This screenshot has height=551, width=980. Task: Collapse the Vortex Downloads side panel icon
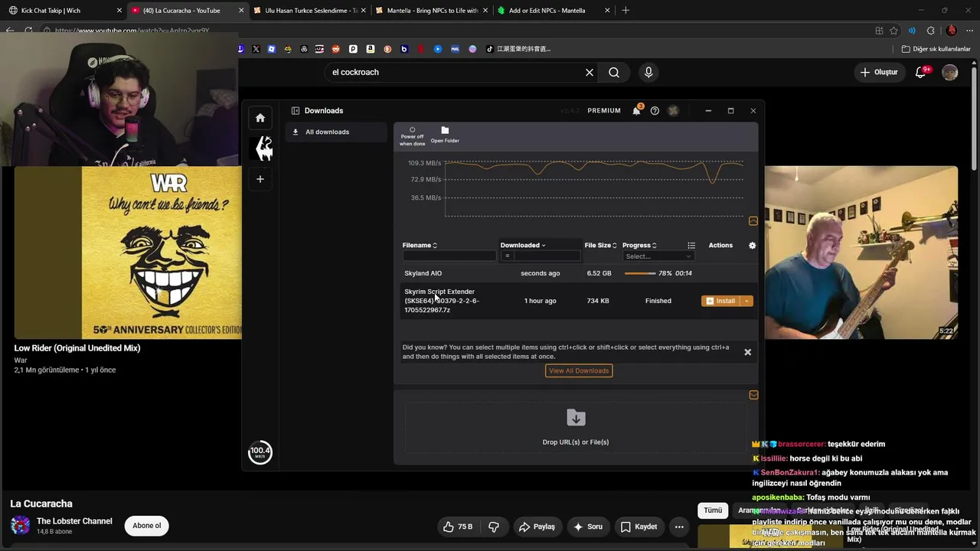[295, 111]
